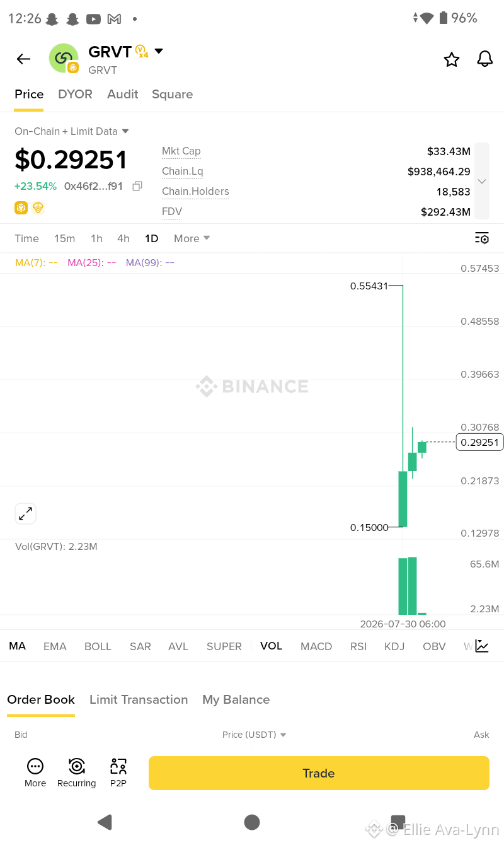Tap the Mkt Cap label
This screenshot has height=845, width=504.
[x=181, y=151]
